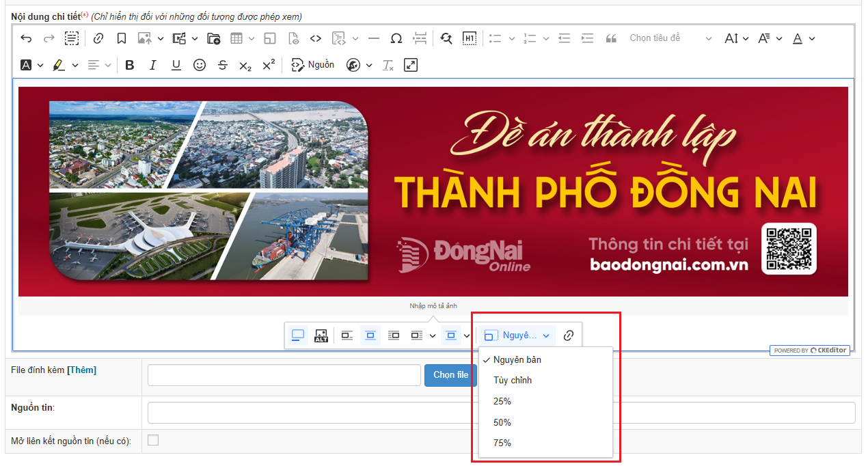The image size is (868, 466).
Task: Insert a link with the toolbar link icon
Action: [98, 38]
